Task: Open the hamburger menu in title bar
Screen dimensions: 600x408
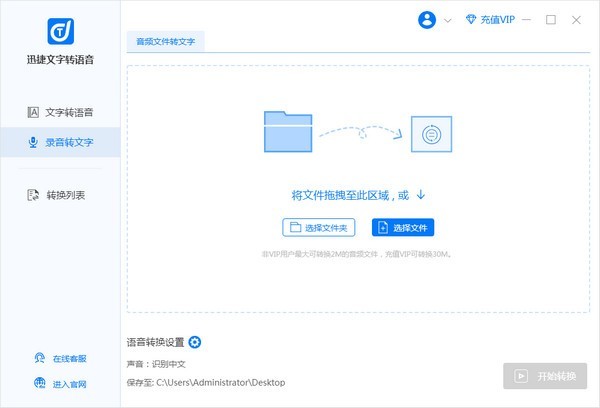Action: point(527,19)
